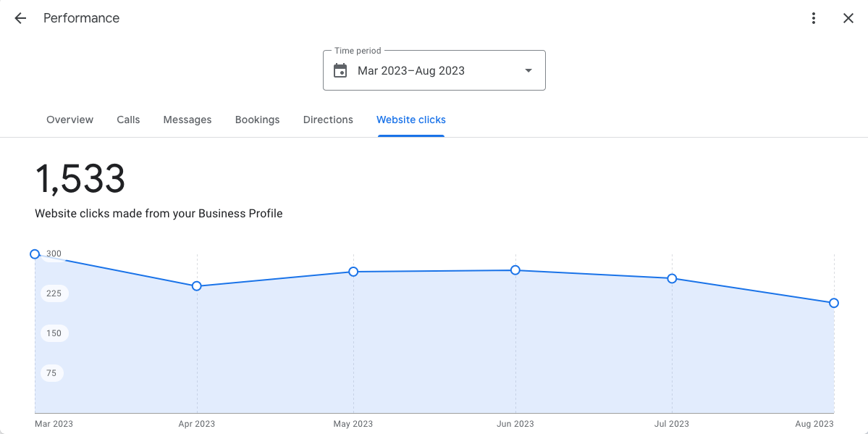Go back using the left arrow icon
Image resolution: width=868 pixels, height=434 pixels.
point(20,18)
